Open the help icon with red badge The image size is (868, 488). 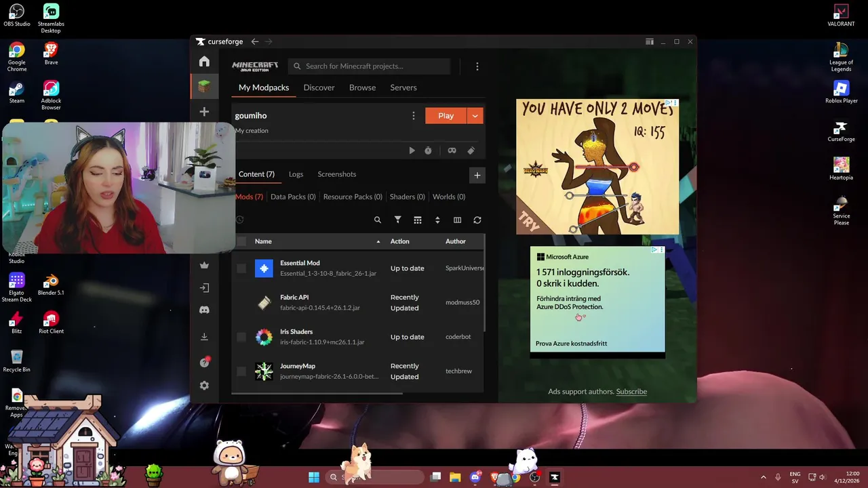tap(204, 362)
